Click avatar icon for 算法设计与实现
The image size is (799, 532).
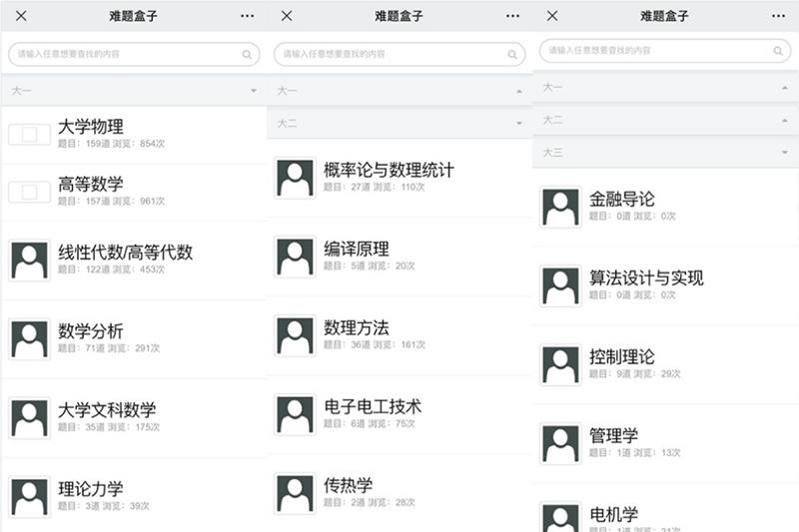(x=560, y=285)
